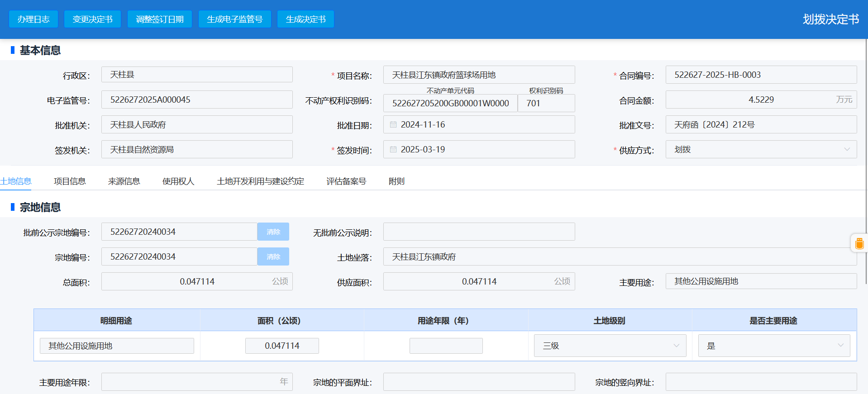Click the 是否主要用途 column header

(x=773, y=320)
